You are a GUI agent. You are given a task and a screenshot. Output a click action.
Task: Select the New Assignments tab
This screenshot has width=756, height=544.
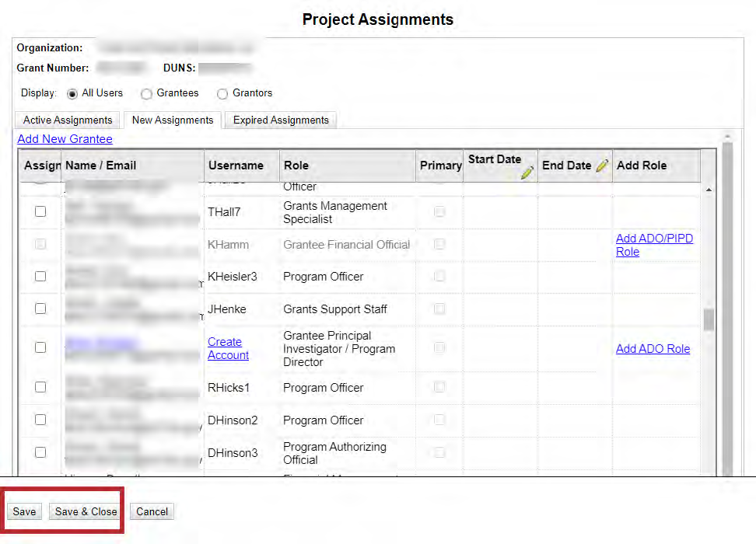pyautogui.click(x=173, y=120)
